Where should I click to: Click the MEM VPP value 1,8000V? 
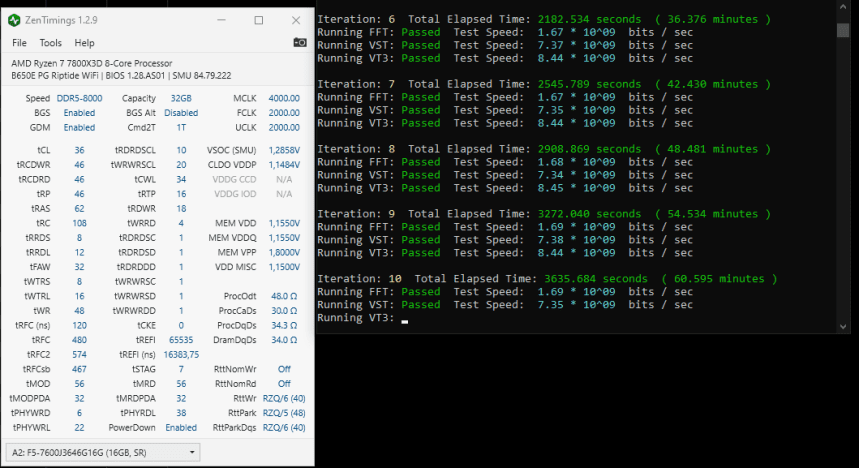[284, 252]
